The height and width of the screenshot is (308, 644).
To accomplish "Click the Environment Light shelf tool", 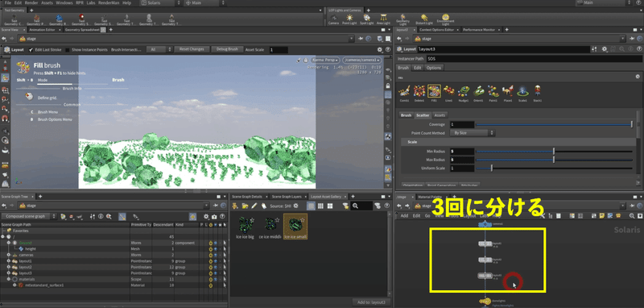I will tap(445, 19).
